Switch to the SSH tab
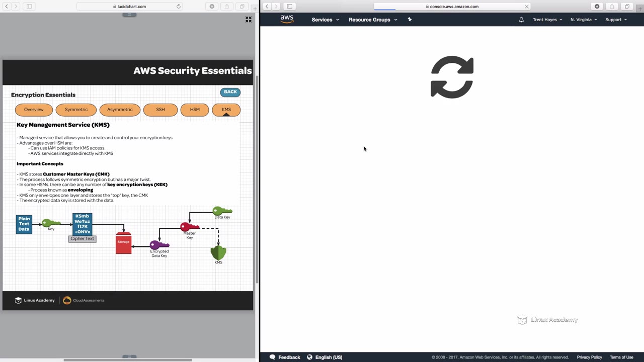This screenshot has height=362, width=644. coord(160,110)
